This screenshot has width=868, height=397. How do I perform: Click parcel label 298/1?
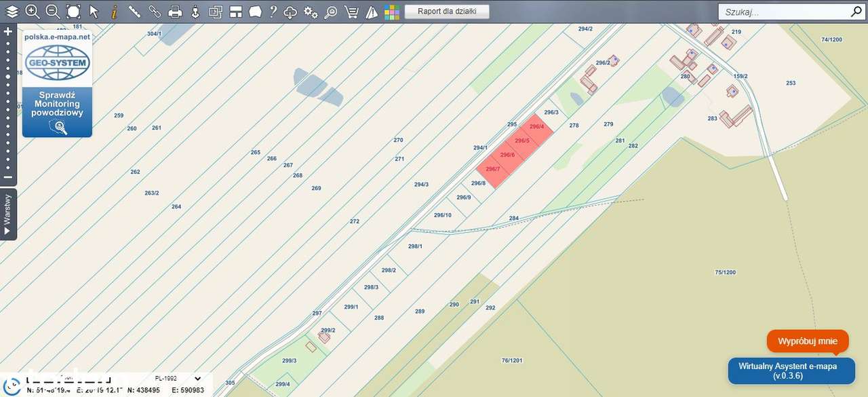[415, 246]
